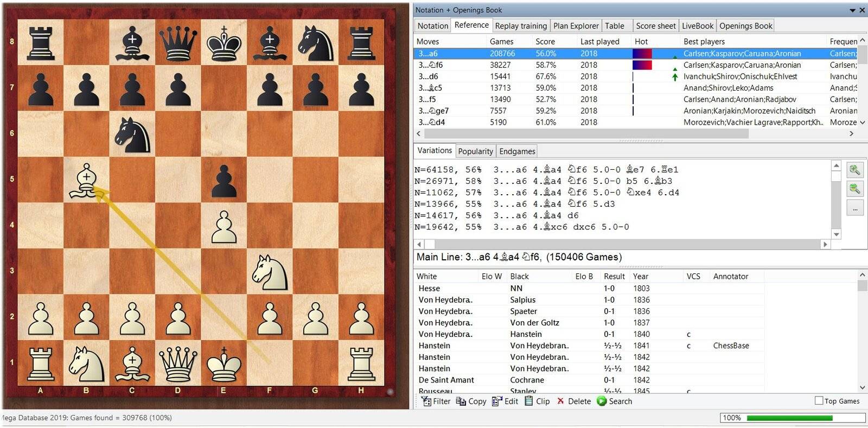868x428 pixels.
Task: Select the black pawn on e5
Action: [x=224, y=180]
